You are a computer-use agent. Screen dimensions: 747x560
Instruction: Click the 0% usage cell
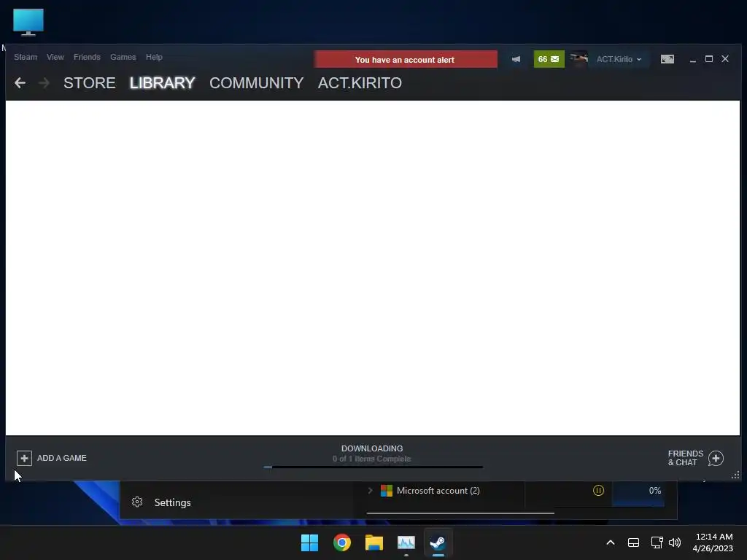tap(638, 494)
